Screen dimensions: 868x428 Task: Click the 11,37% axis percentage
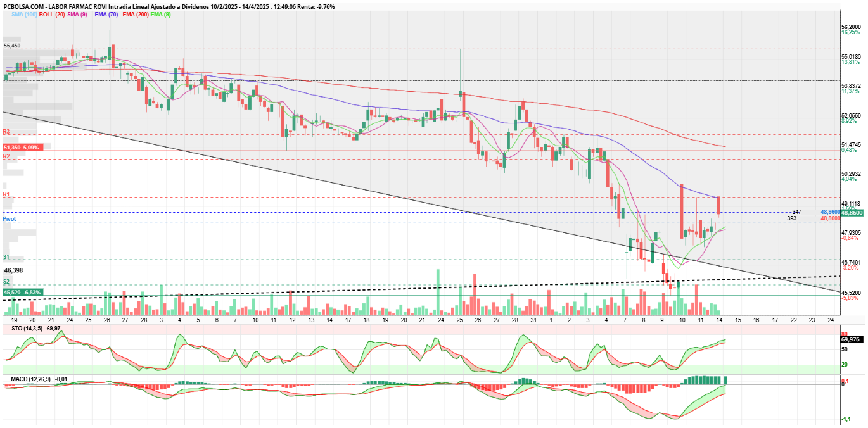[x=850, y=91]
